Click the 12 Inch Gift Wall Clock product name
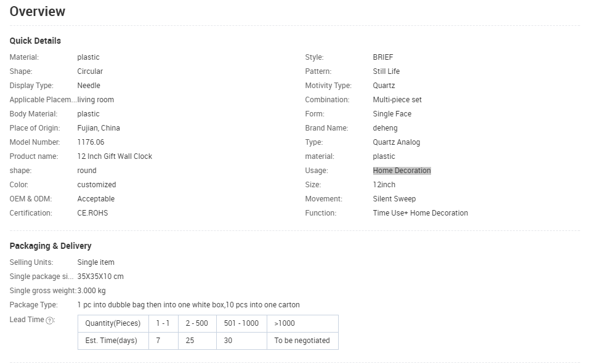 click(115, 156)
